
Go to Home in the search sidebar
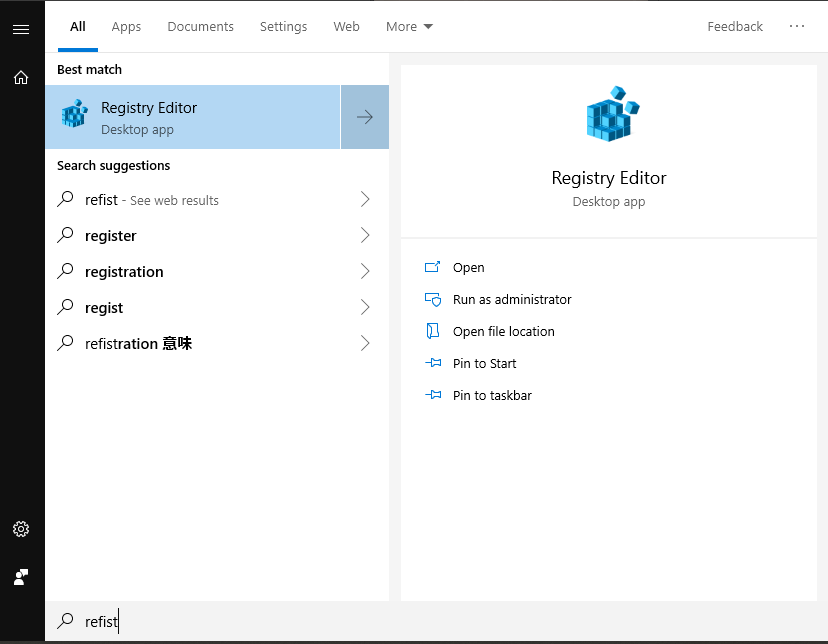[x=21, y=78]
